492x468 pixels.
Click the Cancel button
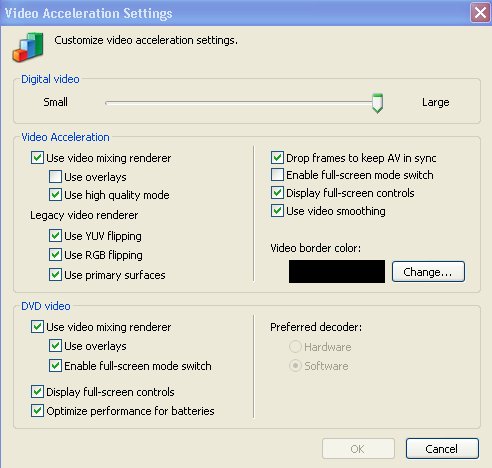442,449
